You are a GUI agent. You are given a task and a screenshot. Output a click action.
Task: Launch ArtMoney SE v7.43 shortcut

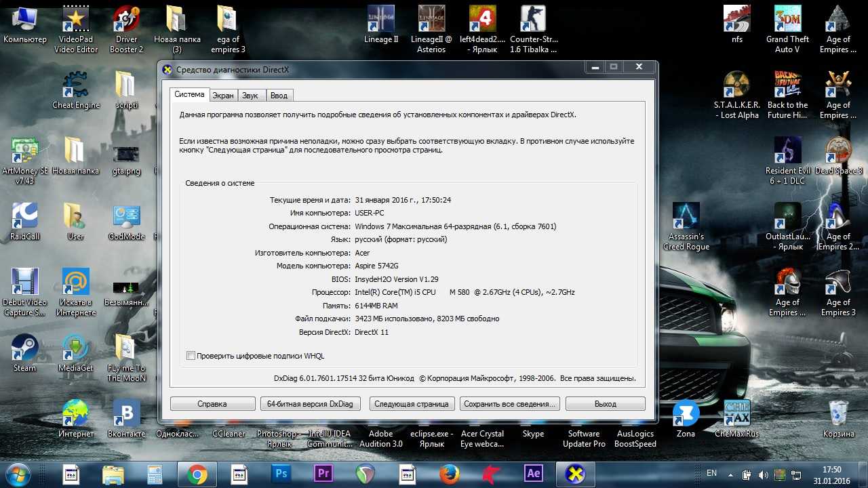(25, 161)
